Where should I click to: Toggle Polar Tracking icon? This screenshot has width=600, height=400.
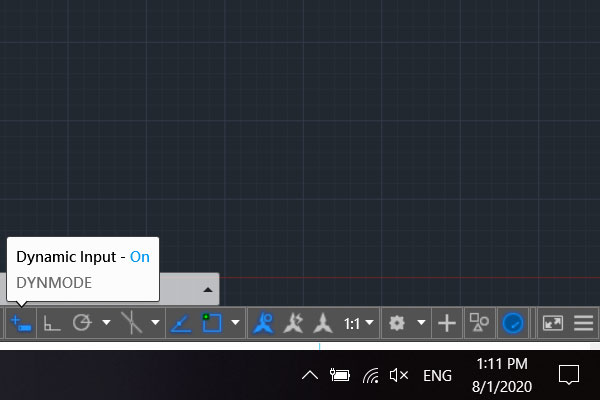click(x=82, y=323)
